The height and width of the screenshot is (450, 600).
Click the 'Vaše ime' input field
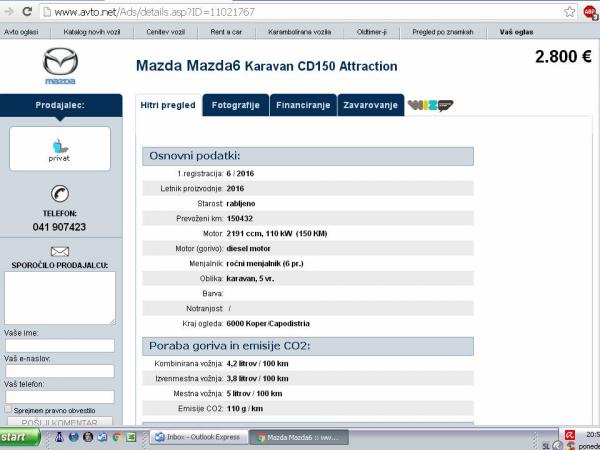click(60, 346)
